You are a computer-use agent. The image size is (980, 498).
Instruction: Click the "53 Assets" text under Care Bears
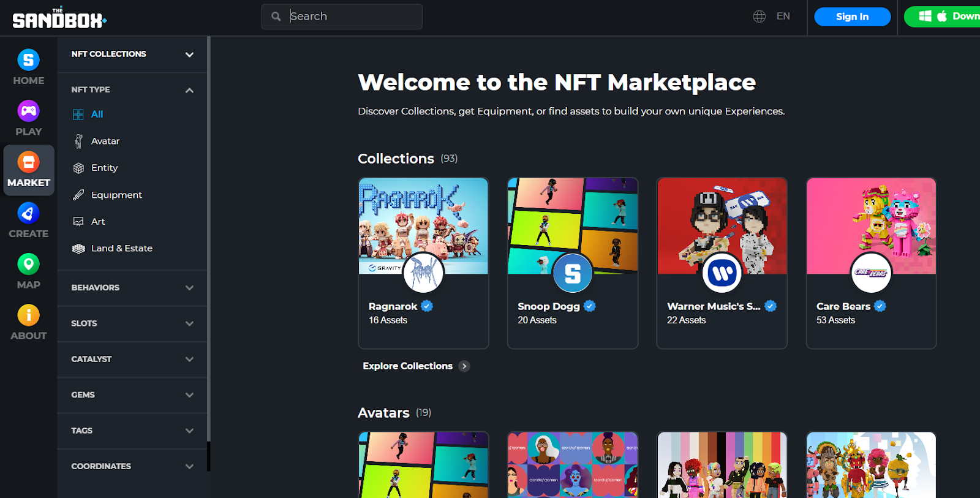(x=835, y=320)
